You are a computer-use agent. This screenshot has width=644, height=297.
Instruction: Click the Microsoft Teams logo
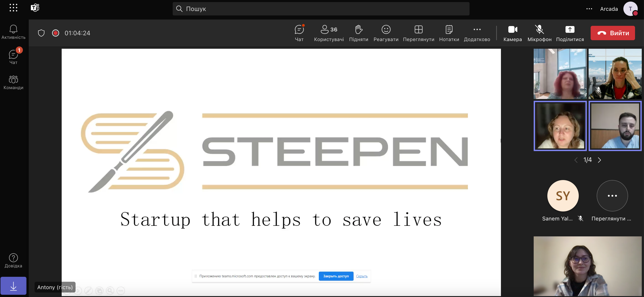coord(35,8)
